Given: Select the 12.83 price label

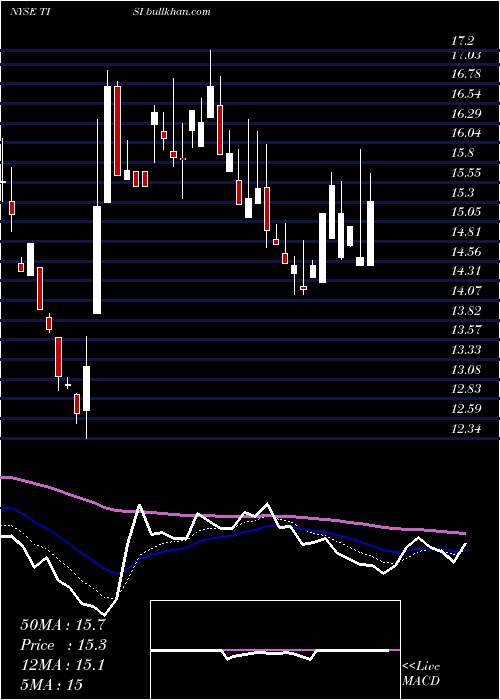Looking at the screenshot, I should [x=466, y=389].
